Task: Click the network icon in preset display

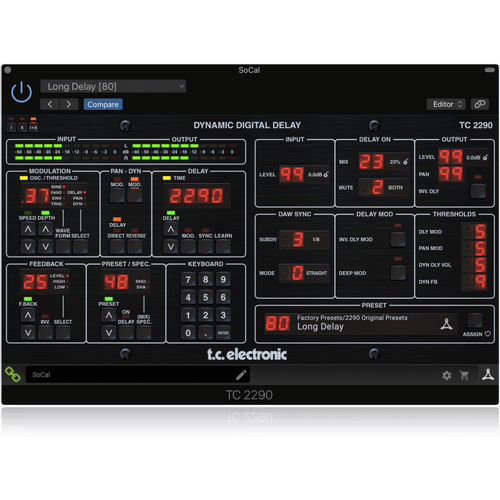Action: 446,324
